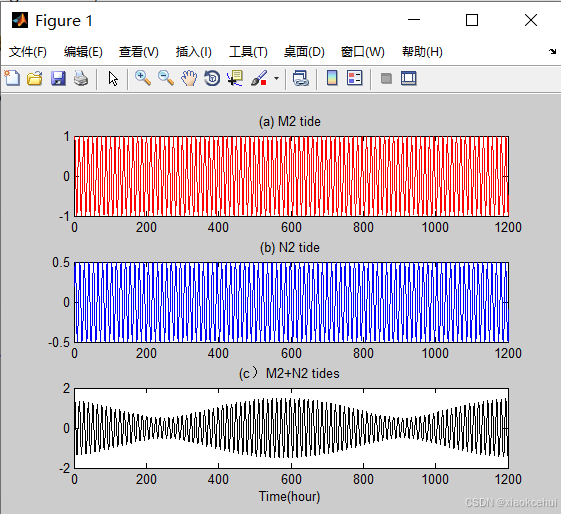This screenshot has width=561, height=514.
Task: Open a file with the folder icon
Action: pyautogui.click(x=35, y=78)
